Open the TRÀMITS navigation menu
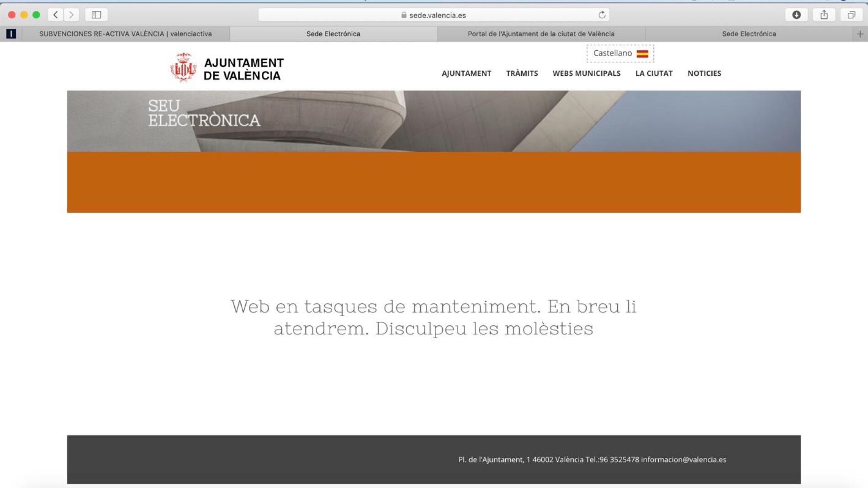This screenshot has width=868, height=488. tap(522, 73)
